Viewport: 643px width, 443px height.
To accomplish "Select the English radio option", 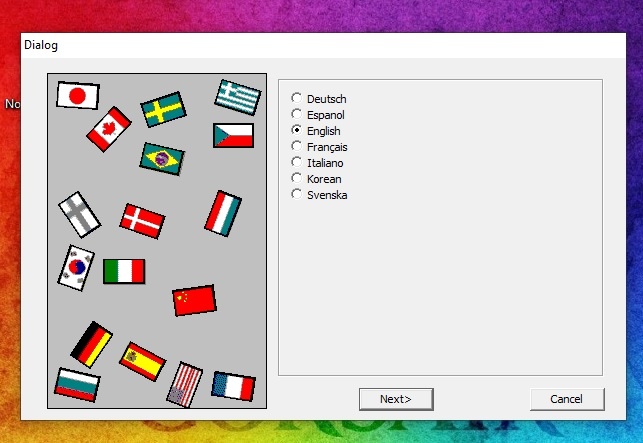I will (296, 131).
